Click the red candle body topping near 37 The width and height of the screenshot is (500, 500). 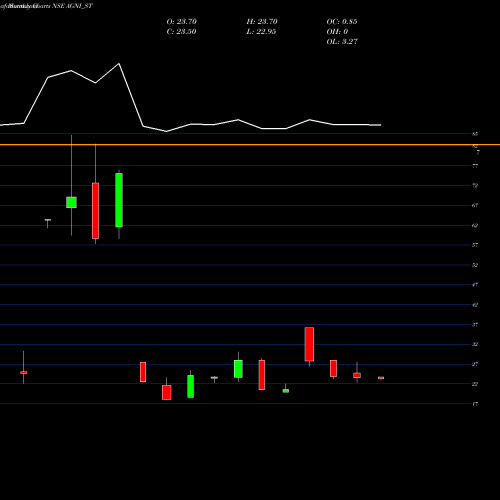tap(309, 344)
